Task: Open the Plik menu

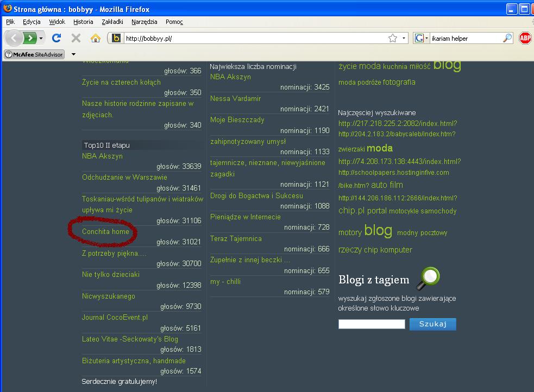Action: 10,22
